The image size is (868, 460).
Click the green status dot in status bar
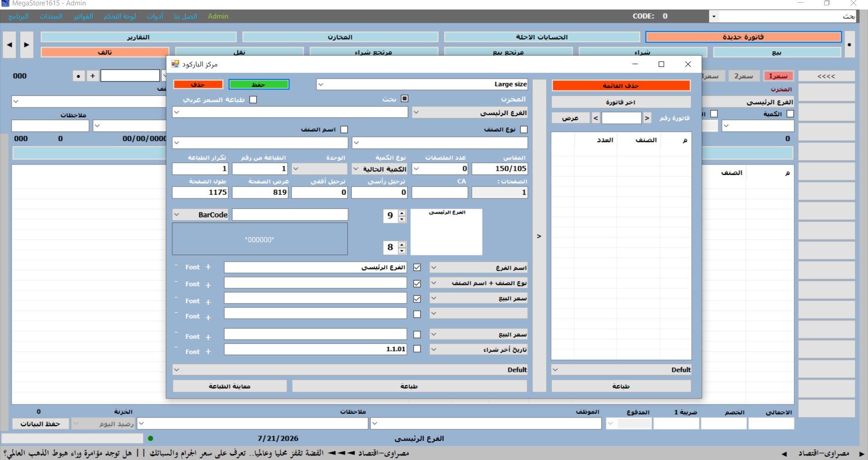(151, 438)
